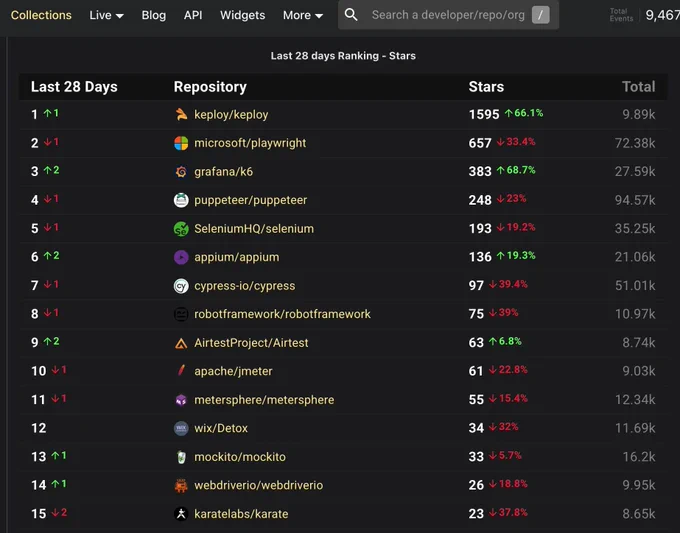Click the Stars column header

tap(486, 87)
